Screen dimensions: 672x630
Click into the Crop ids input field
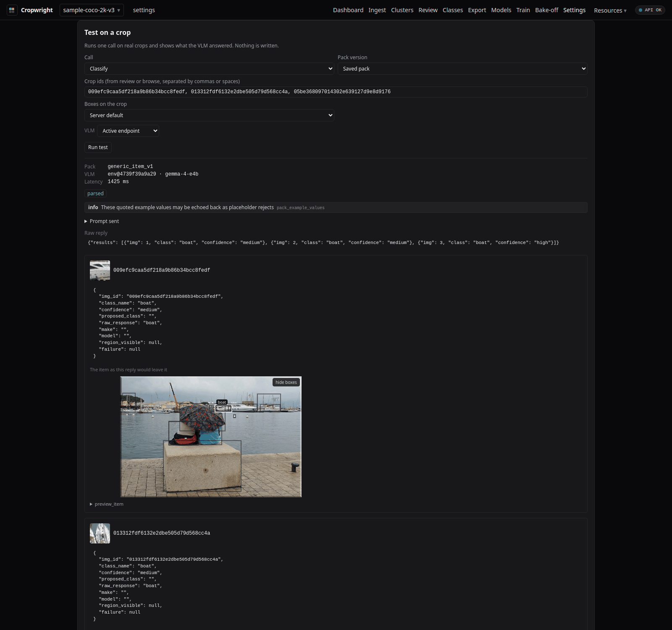[336, 92]
